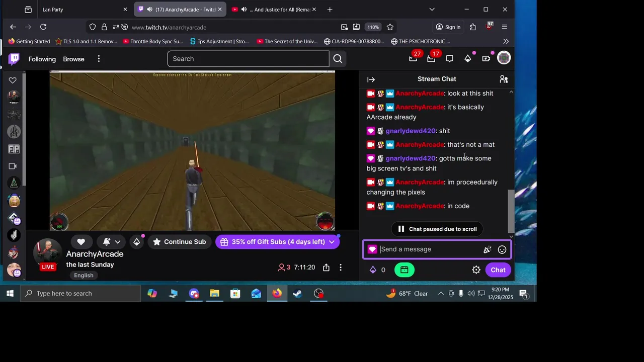644x362 pixels.
Task: Open the weather 68°F Clear widget
Action: tap(408, 293)
